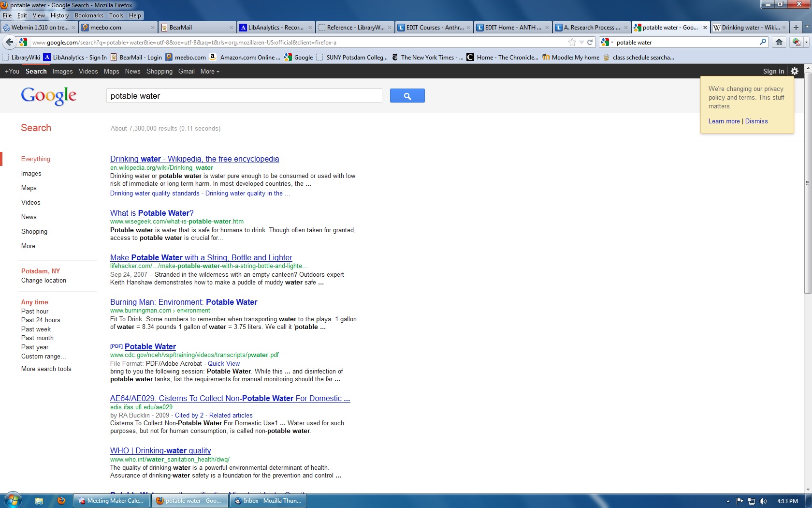Open the list all tabs dropdown
This screenshot has height=508, width=812.
807,28
